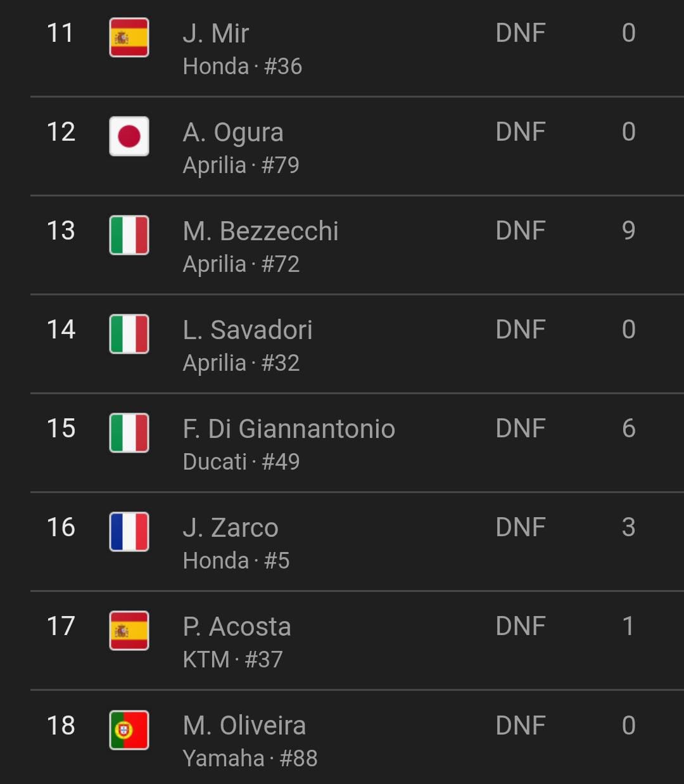Click the Italian flag next to L. Savadori
Viewport: 684px width, 784px height.
(129, 334)
